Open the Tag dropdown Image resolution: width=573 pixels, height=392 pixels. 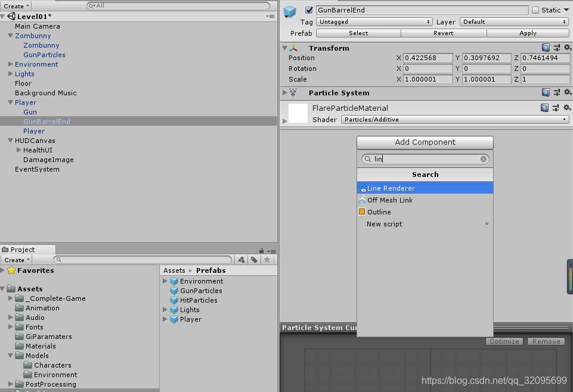pyautogui.click(x=374, y=22)
